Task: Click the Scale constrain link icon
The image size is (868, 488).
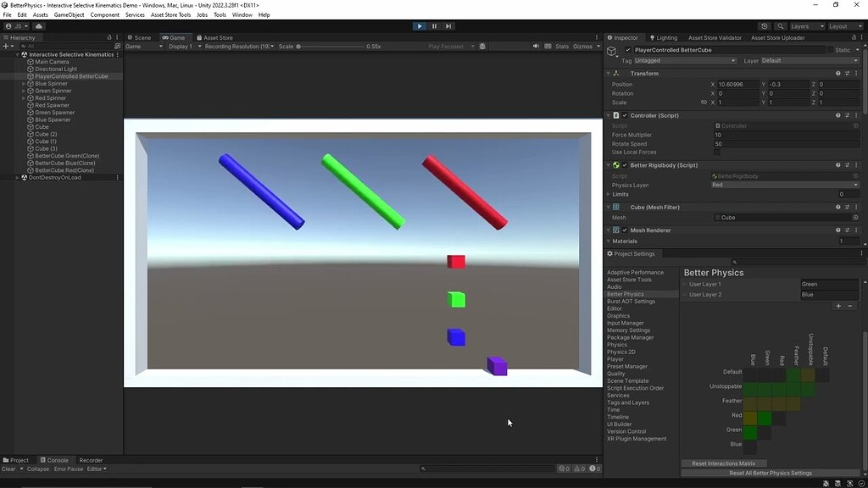Action: click(704, 103)
